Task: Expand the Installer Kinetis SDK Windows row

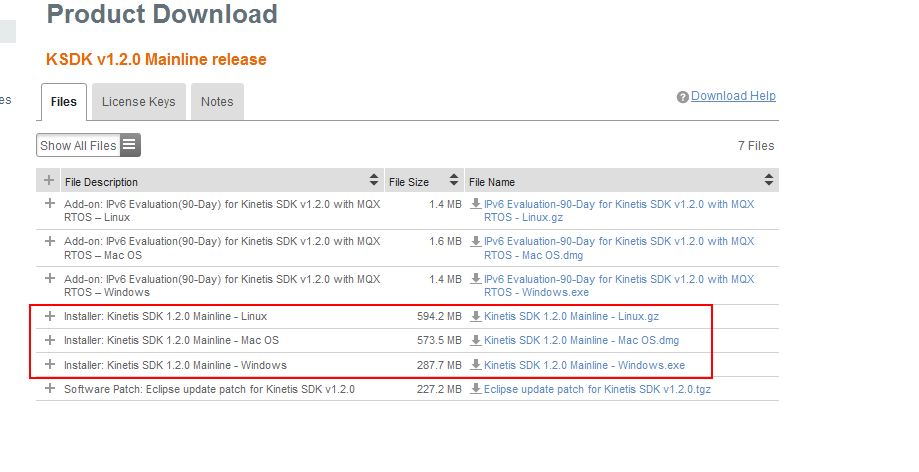Action: pos(50,365)
